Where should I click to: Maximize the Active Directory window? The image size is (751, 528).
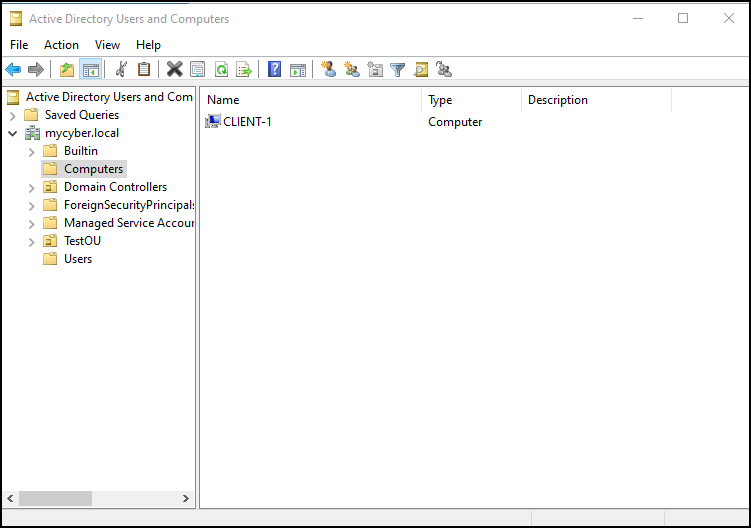tap(683, 18)
